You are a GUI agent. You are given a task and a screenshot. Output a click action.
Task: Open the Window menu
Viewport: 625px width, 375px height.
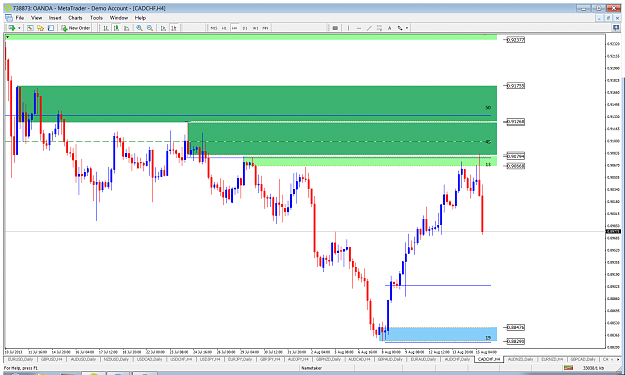119,18
